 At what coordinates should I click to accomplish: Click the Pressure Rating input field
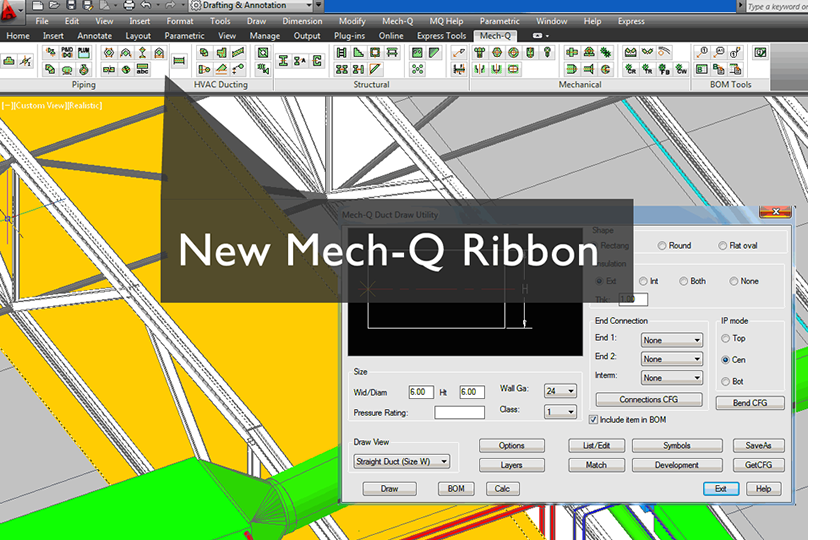coord(459,412)
